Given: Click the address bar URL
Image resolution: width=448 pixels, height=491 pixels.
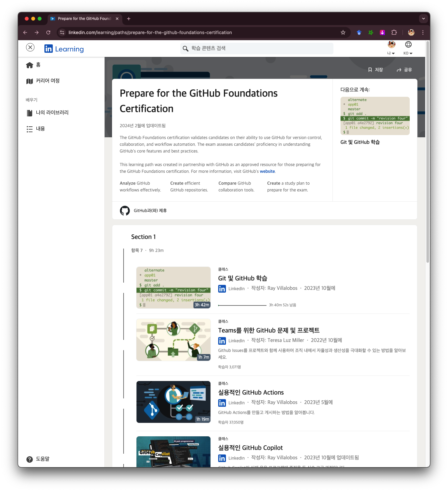Looking at the screenshot, I should (150, 32).
